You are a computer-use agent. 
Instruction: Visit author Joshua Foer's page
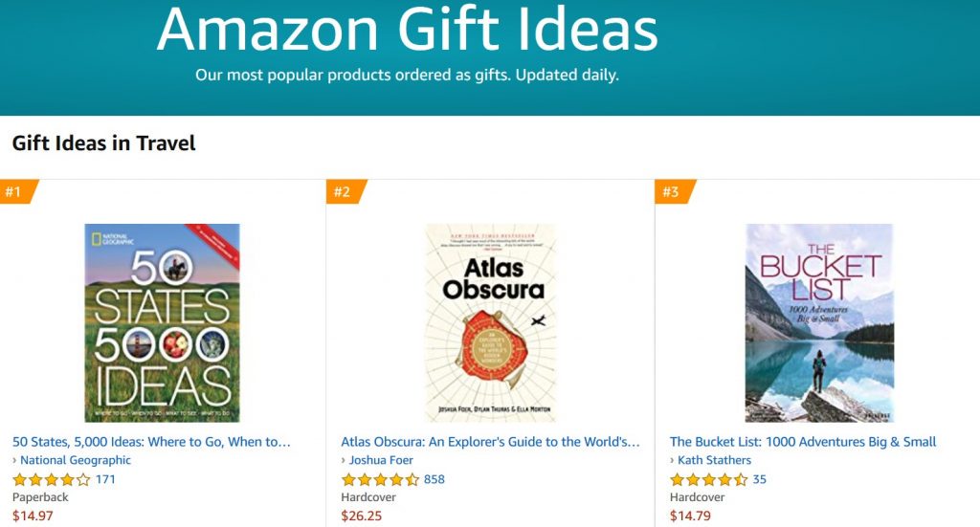pyautogui.click(x=381, y=460)
